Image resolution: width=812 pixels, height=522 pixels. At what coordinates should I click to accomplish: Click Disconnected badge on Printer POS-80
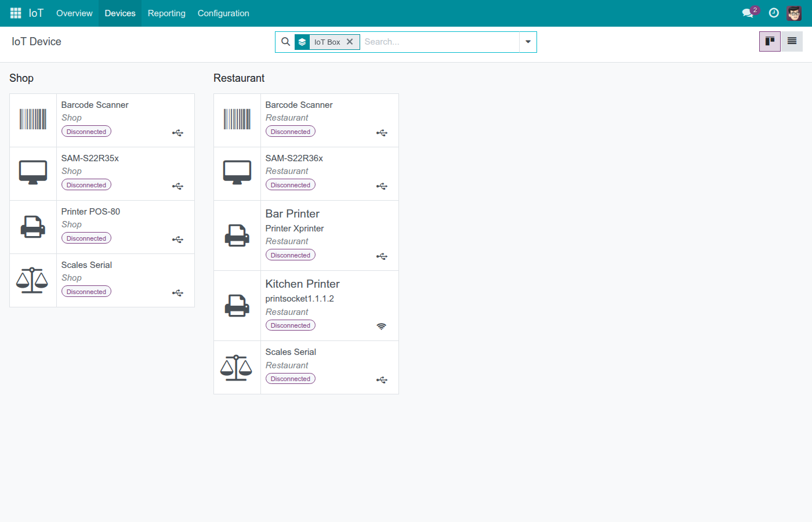point(86,238)
